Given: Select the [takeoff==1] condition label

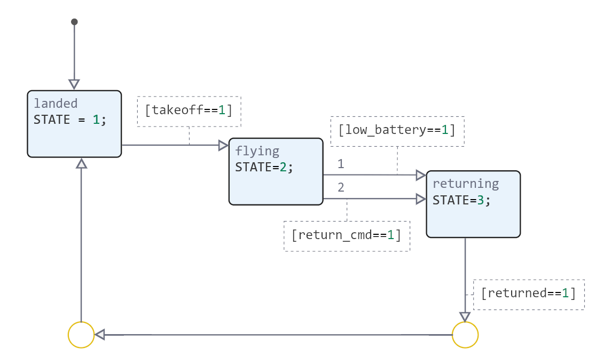Looking at the screenshot, I should click(189, 110).
